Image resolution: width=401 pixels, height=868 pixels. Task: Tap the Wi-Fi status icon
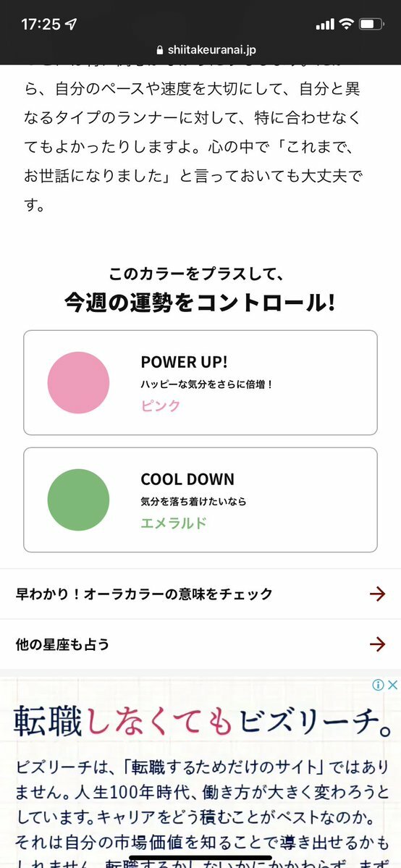pos(347,24)
